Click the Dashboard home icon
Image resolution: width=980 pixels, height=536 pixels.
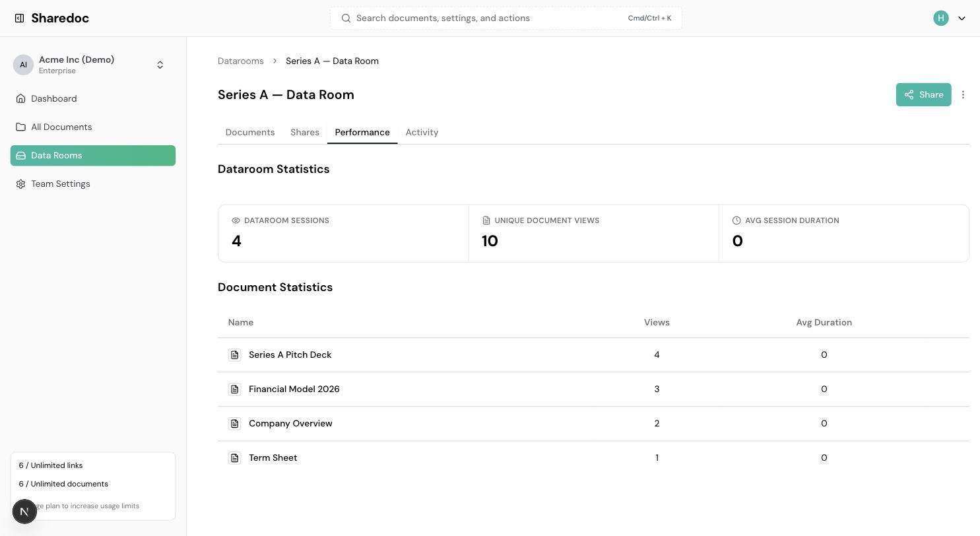(x=21, y=99)
